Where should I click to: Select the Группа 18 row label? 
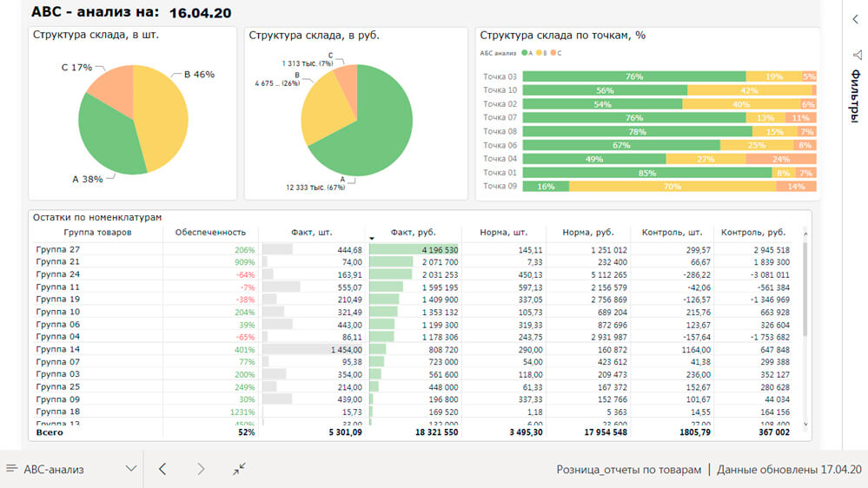click(x=58, y=412)
